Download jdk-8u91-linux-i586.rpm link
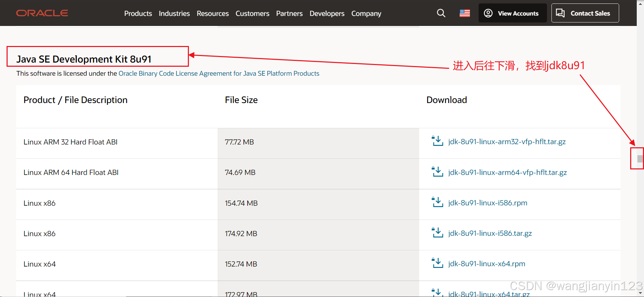This screenshot has width=644, height=297. click(x=488, y=203)
